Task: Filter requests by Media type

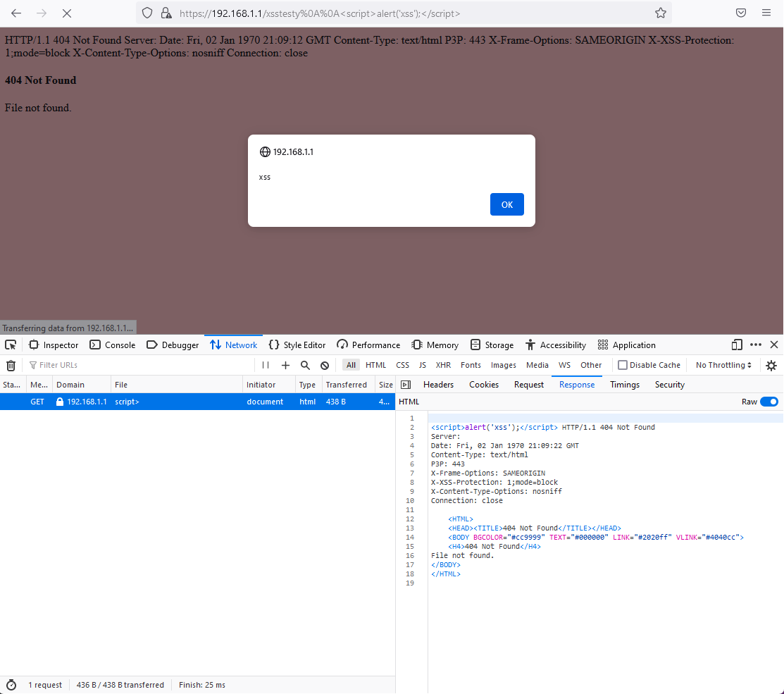Action: tap(537, 365)
